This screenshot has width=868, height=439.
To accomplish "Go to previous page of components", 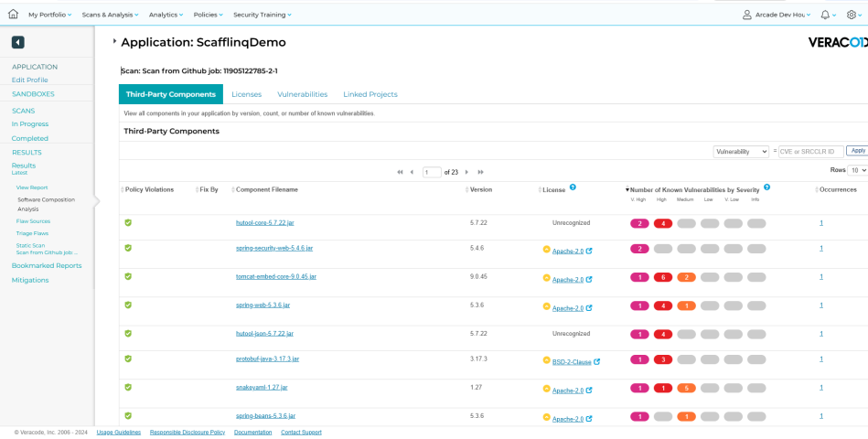I will (x=412, y=172).
